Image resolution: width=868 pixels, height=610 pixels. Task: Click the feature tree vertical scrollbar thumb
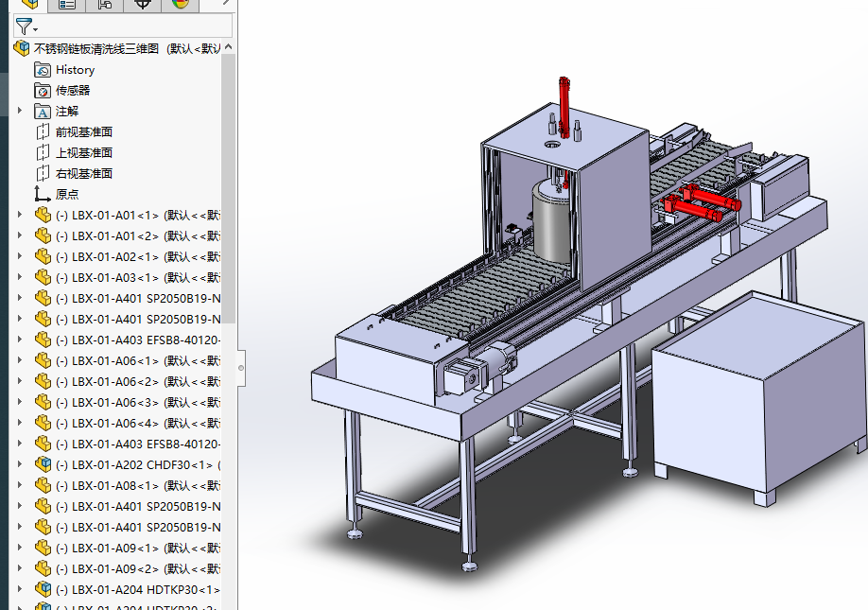tap(229, 188)
